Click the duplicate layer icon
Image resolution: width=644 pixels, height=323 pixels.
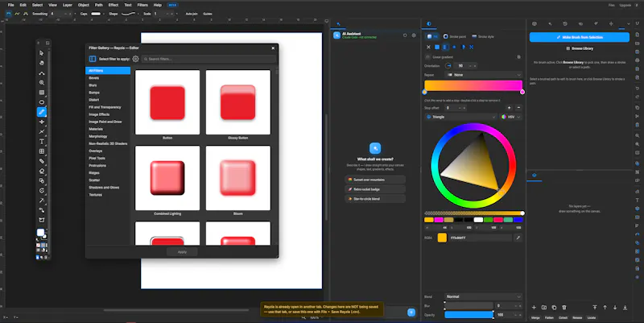[x=554, y=308]
